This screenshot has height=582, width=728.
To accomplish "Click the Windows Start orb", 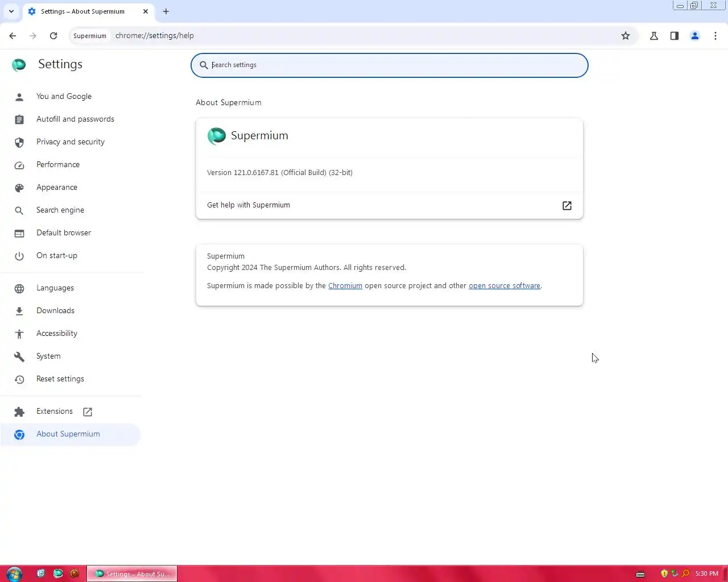I will coord(14,573).
